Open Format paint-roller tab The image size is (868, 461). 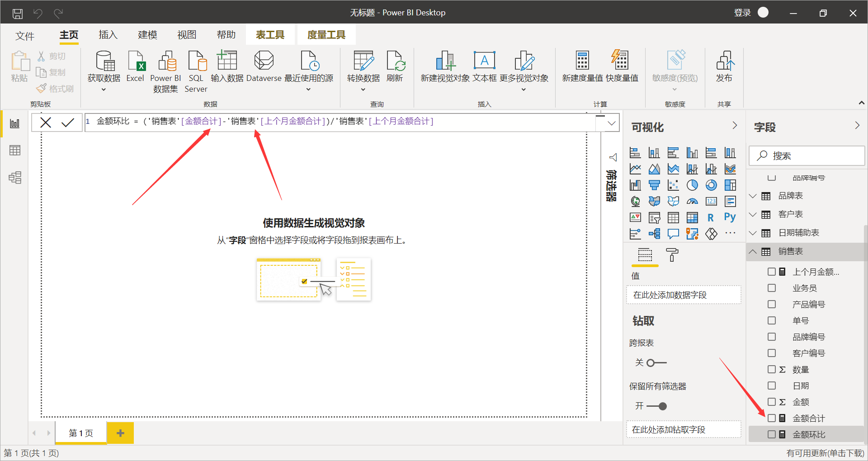tap(672, 255)
